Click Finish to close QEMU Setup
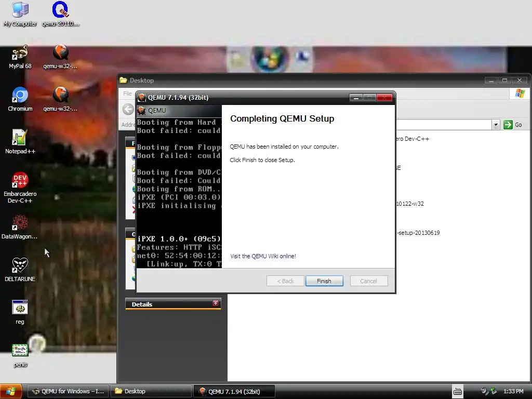Screen dimensions: 532x399 coord(324,281)
